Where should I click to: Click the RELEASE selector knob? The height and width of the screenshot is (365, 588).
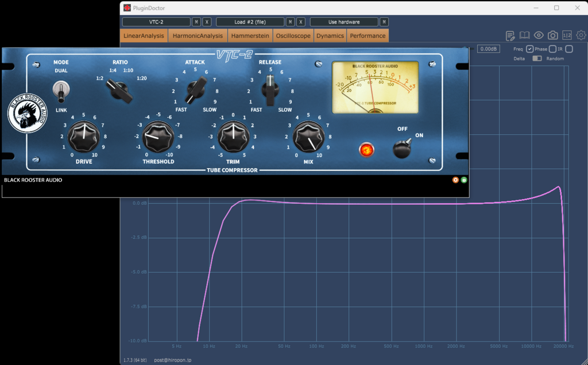[270, 90]
